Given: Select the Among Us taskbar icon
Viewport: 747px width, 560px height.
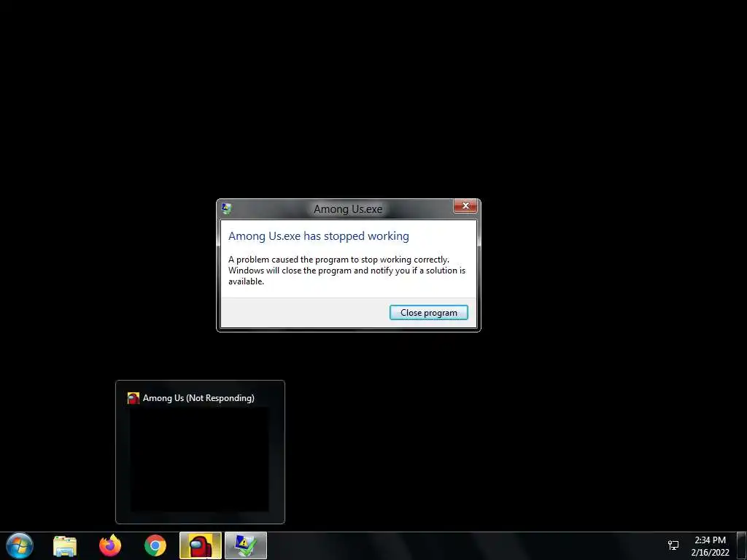Looking at the screenshot, I should click(200, 545).
